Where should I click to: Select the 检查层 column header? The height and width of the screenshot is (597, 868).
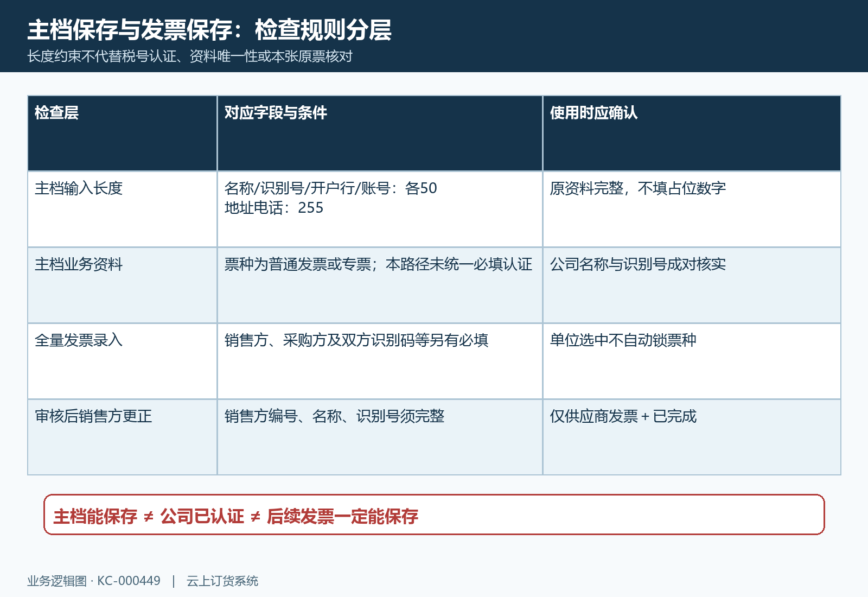pos(123,134)
